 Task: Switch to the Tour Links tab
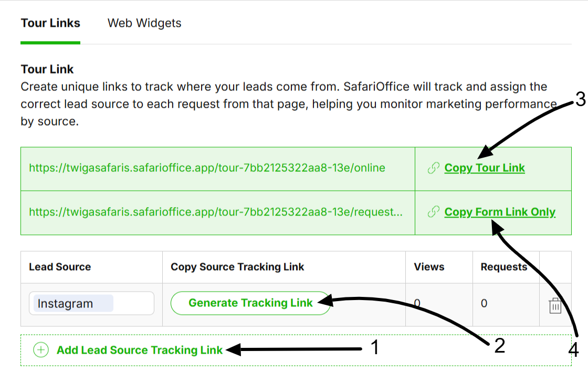[50, 23]
